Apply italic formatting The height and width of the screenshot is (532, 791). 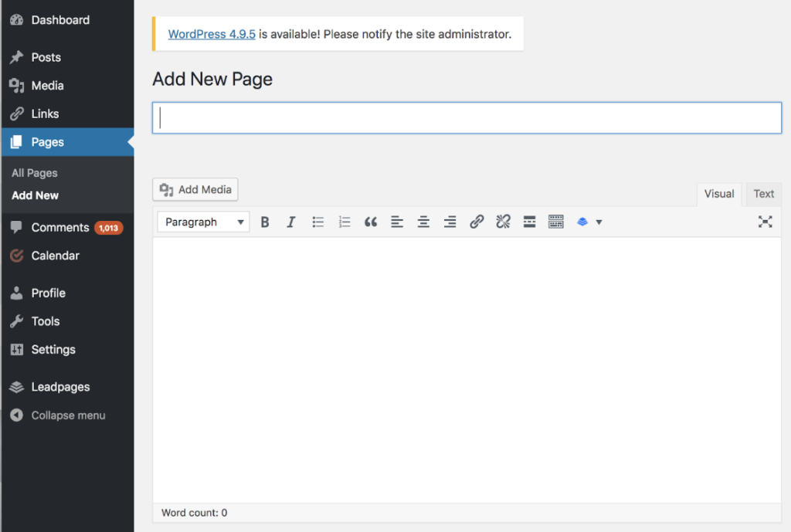coord(291,222)
